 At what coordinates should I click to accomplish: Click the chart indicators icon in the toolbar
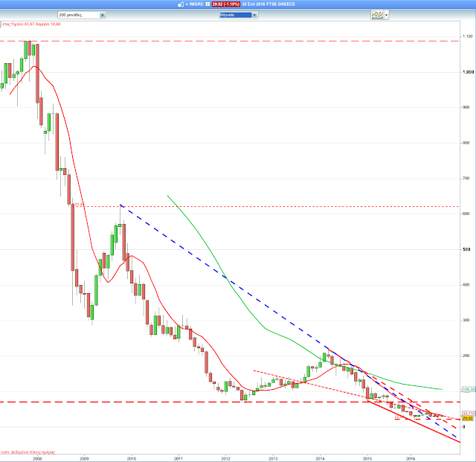pos(377,15)
